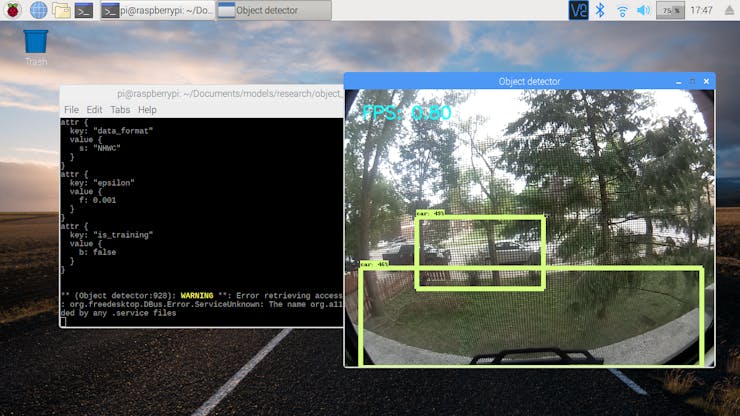Close the Object detector window
The width and height of the screenshot is (740, 416).
point(706,81)
